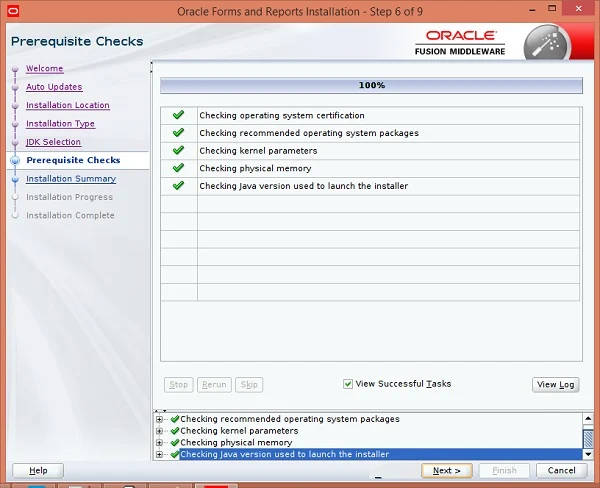
Task: Go to the Welcome step
Action: (44, 69)
